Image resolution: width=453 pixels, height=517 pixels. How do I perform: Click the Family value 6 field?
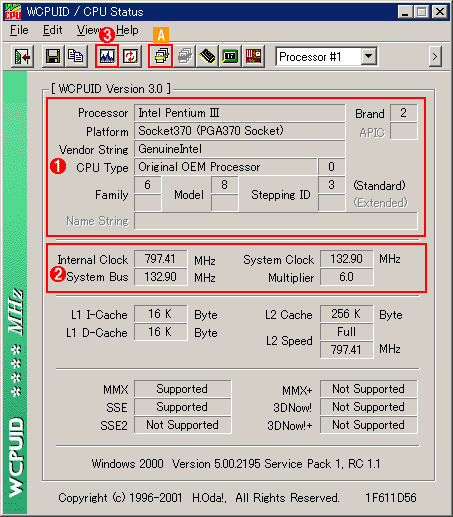pyautogui.click(x=148, y=185)
